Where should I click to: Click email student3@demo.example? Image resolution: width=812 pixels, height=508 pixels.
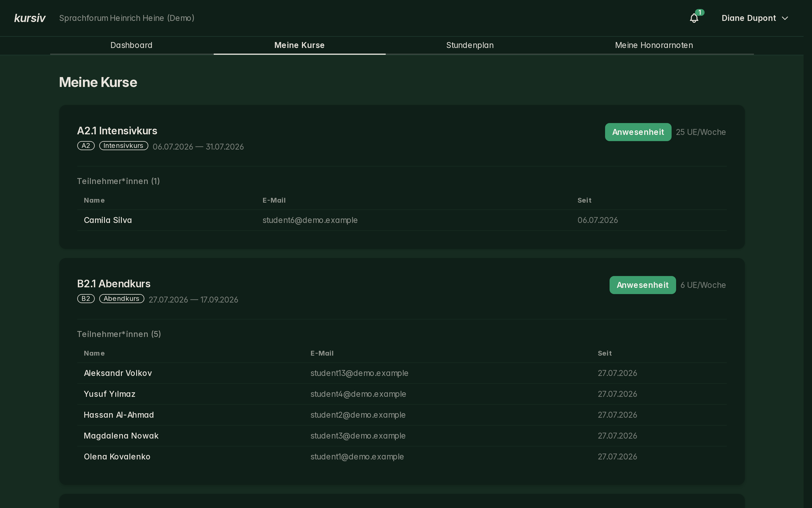click(x=358, y=435)
